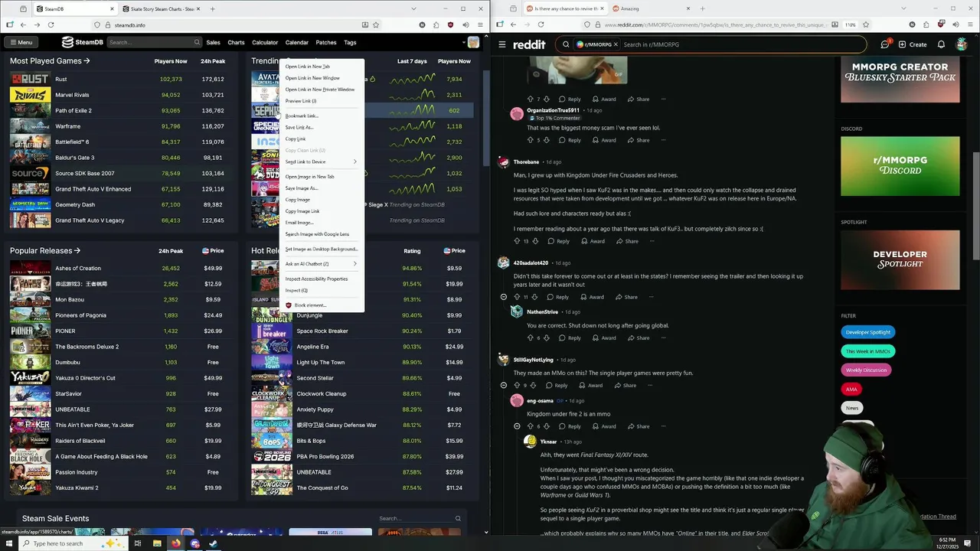Viewport: 980px width, 551px height.
Task: Remove the r/MMORPG search filter chip
Action: [x=615, y=44]
